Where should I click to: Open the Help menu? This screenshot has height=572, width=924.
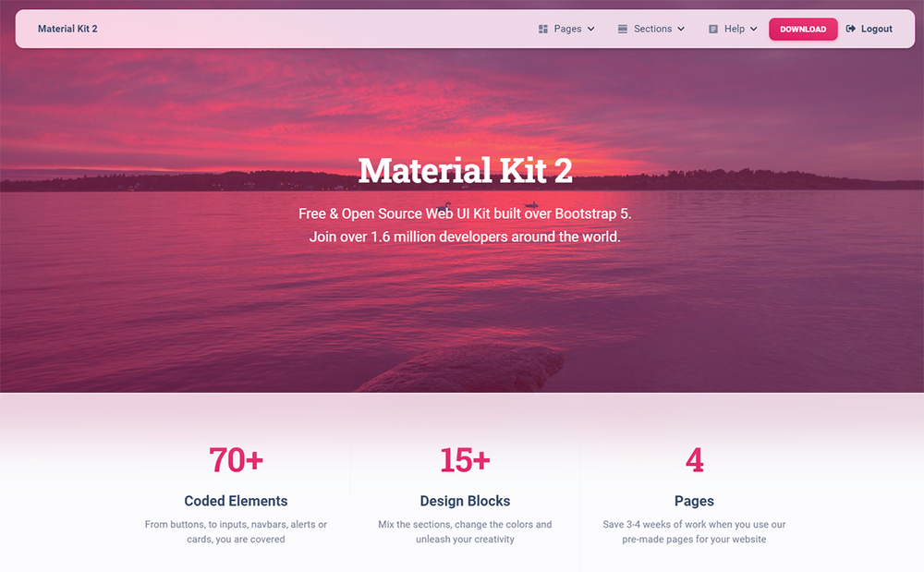[733, 29]
